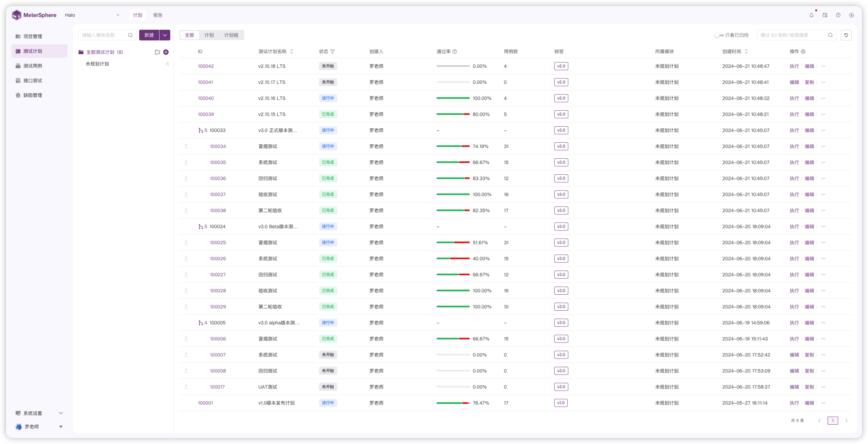Click add module plus icon
The image size is (868, 444).
(166, 52)
